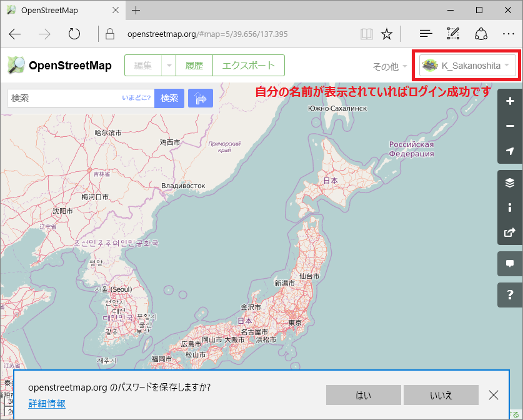
Task: Click the 金沢市 map label
Action: [x=251, y=307]
